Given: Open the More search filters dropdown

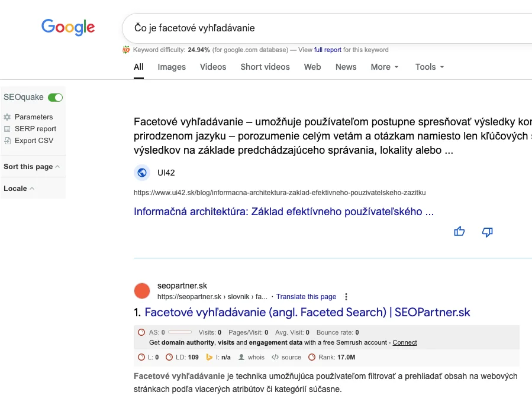Looking at the screenshot, I should tap(385, 67).
